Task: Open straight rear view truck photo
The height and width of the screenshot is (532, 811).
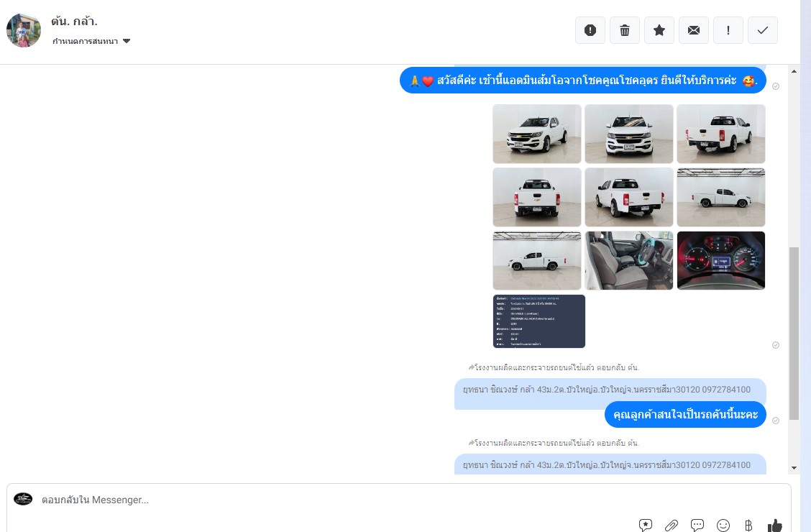Action: click(x=537, y=197)
